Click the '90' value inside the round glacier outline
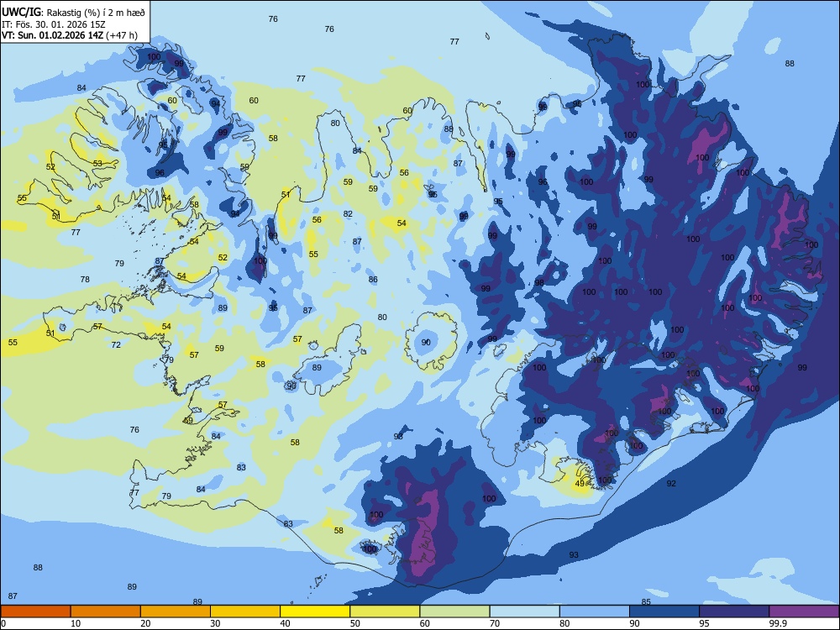Screen dimensions: 840x630 [x=426, y=342]
